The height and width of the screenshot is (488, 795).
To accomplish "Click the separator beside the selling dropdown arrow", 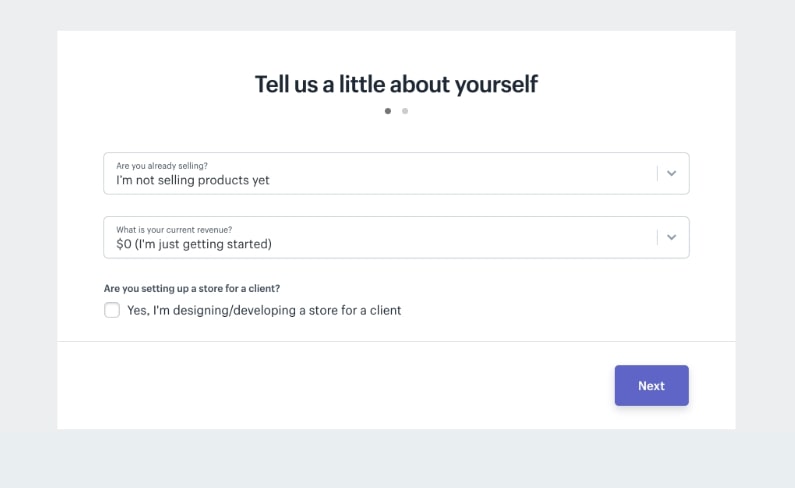I will click(657, 173).
